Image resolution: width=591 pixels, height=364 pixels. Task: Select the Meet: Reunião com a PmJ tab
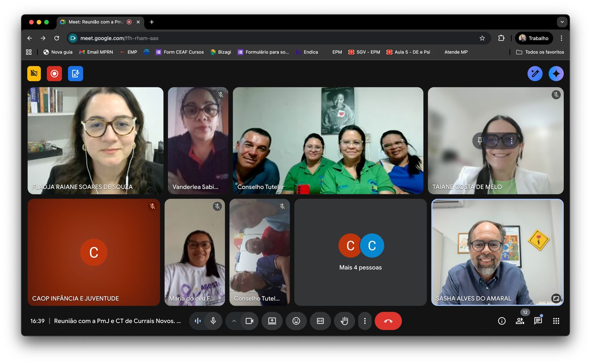[x=96, y=22]
